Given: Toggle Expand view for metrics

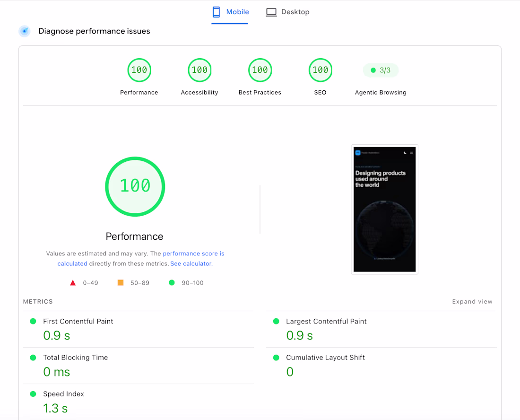Looking at the screenshot, I should click(472, 302).
